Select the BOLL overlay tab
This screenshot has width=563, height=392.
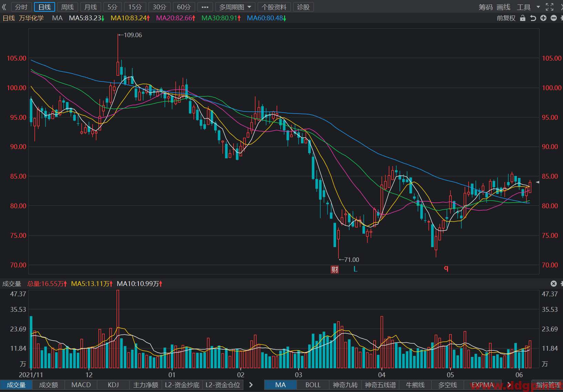pyautogui.click(x=313, y=385)
